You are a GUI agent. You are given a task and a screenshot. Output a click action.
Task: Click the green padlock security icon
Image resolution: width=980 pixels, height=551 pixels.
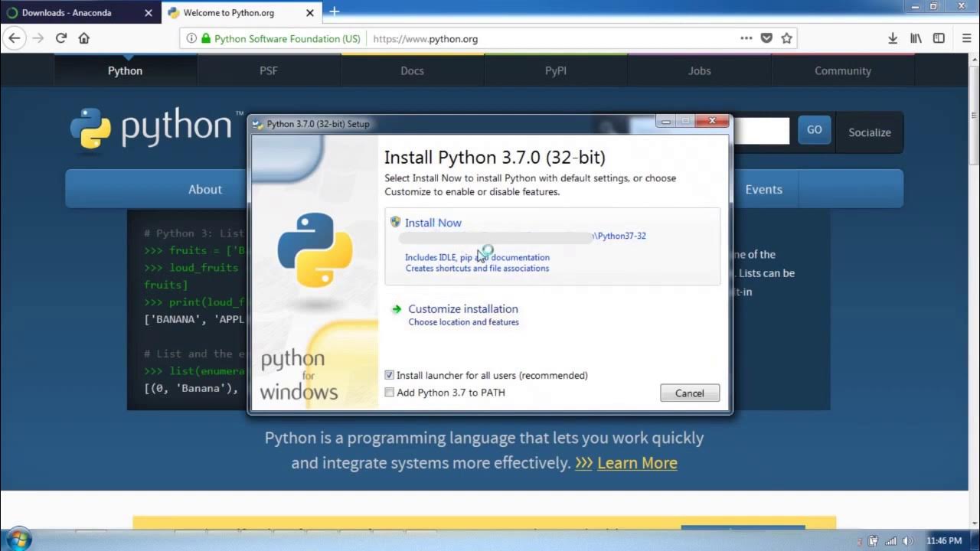(205, 38)
